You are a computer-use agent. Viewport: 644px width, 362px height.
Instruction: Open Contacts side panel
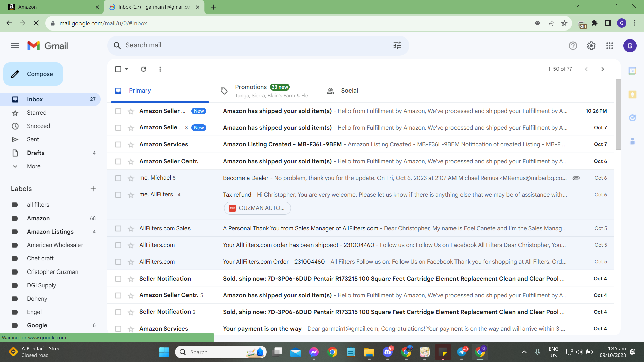pos(632,141)
